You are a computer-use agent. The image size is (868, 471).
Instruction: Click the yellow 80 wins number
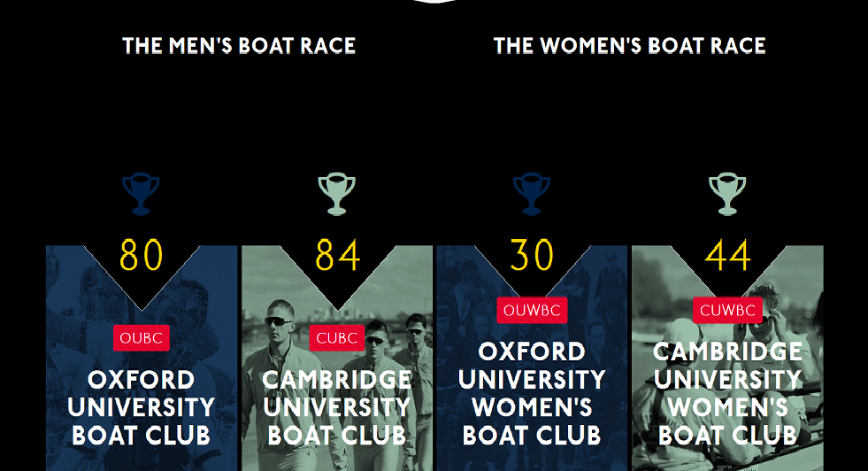point(142,255)
